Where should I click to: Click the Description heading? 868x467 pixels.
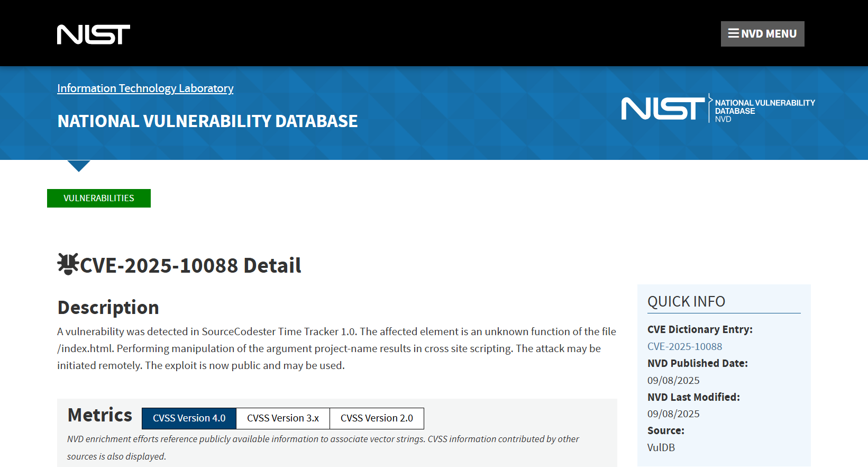108,308
